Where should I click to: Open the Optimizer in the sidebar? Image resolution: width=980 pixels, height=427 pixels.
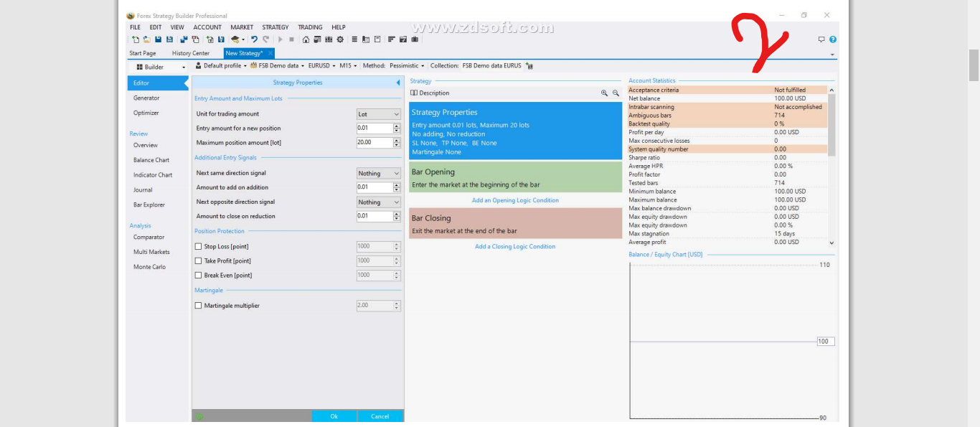(146, 113)
